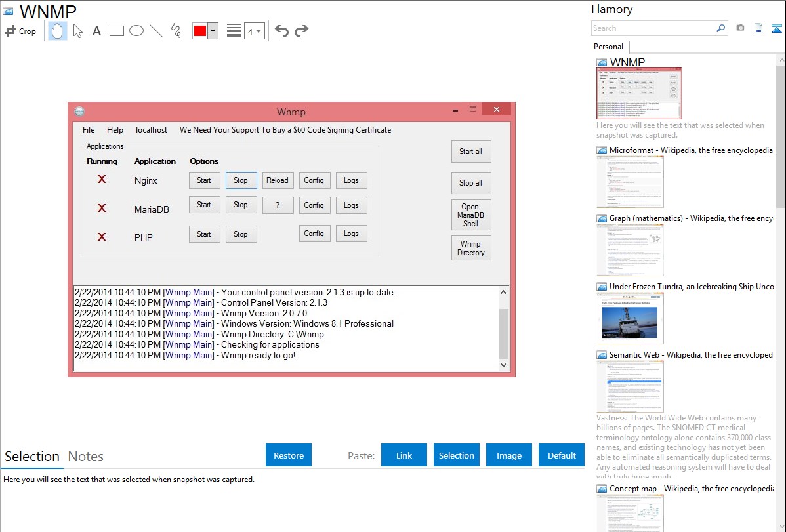This screenshot has width=786, height=532.
Task: Open the Graph (mathematics) snapshot thumbnail
Action: [630, 250]
